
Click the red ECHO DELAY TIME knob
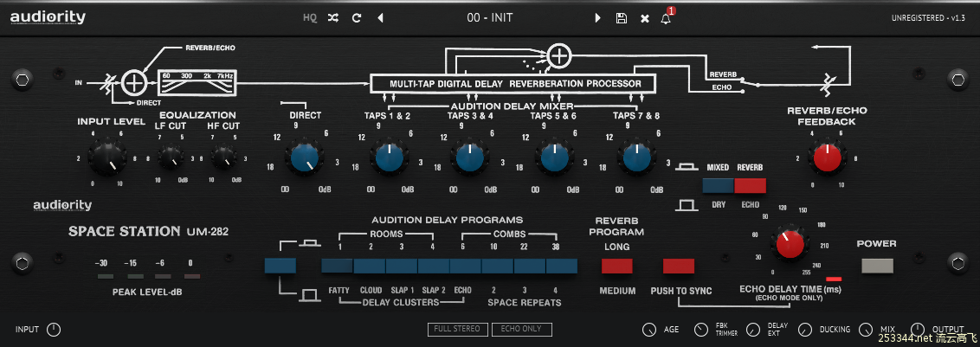[790, 244]
